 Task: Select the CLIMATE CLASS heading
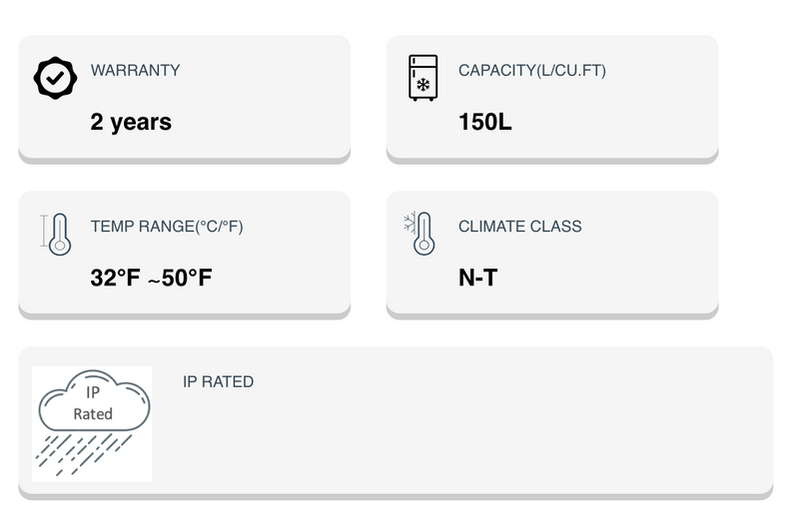coord(519,227)
